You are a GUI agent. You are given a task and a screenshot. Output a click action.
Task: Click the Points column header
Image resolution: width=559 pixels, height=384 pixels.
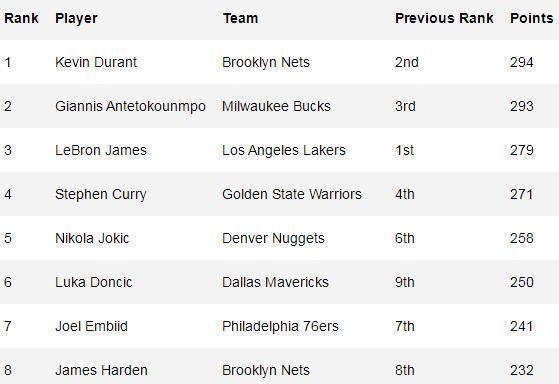point(532,18)
